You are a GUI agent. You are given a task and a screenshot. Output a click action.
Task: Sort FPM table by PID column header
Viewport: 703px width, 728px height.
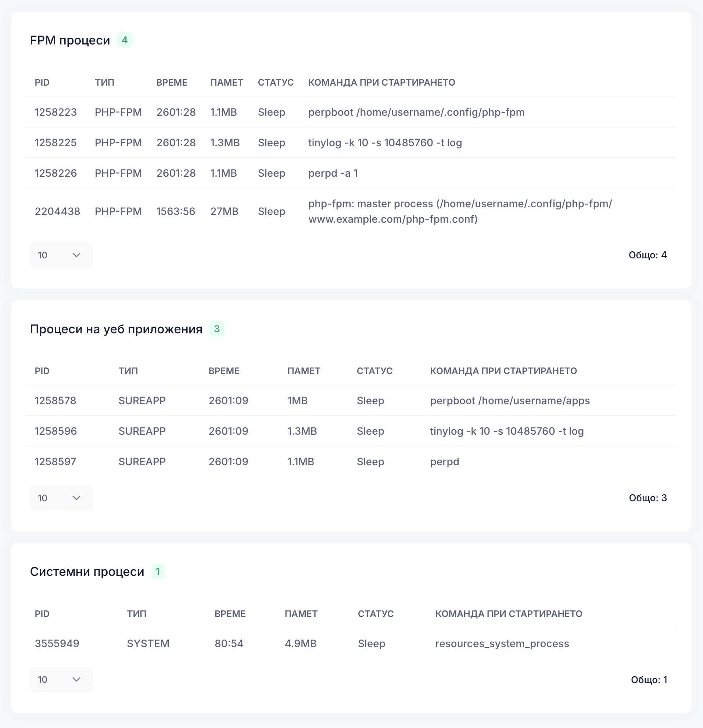pyautogui.click(x=42, y=82)
